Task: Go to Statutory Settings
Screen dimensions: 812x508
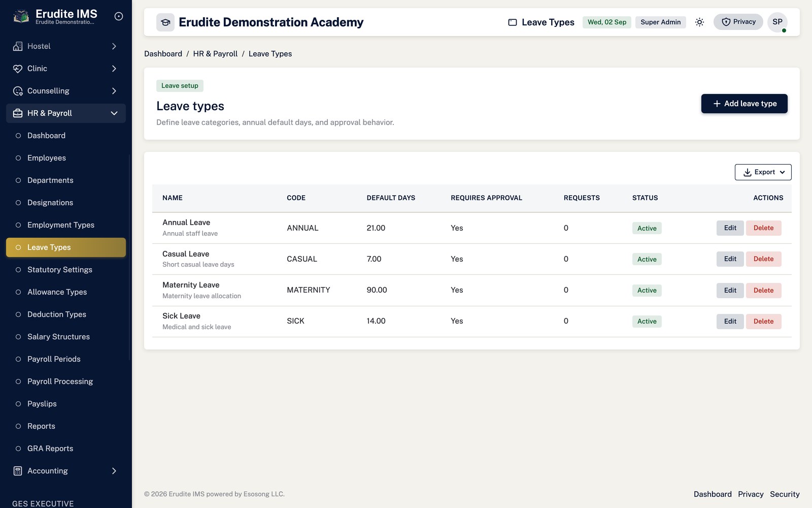Action: click(x=66, y=270)
